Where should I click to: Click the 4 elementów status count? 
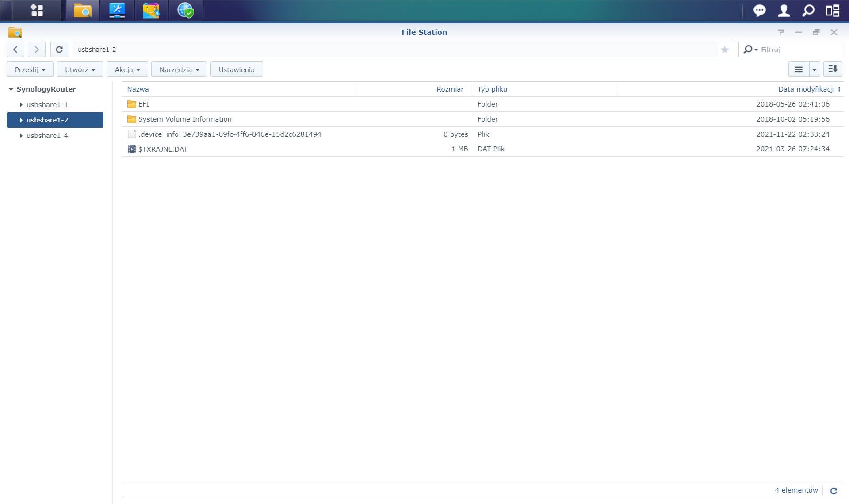coord(796,490)
